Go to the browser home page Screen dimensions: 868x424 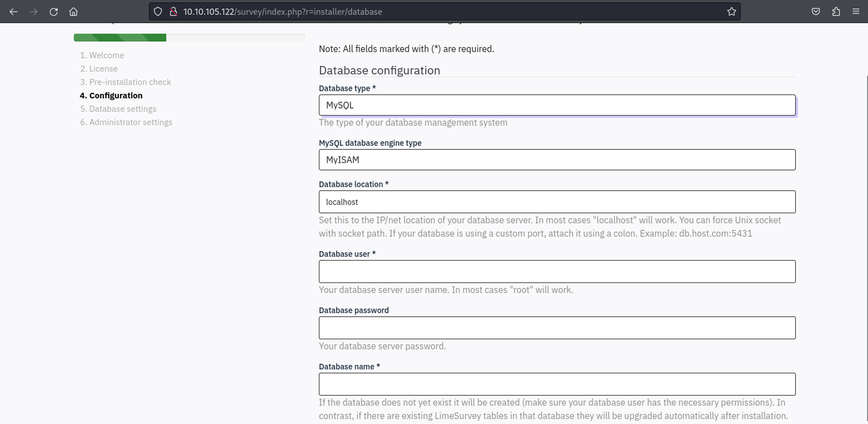click(73, 12)
